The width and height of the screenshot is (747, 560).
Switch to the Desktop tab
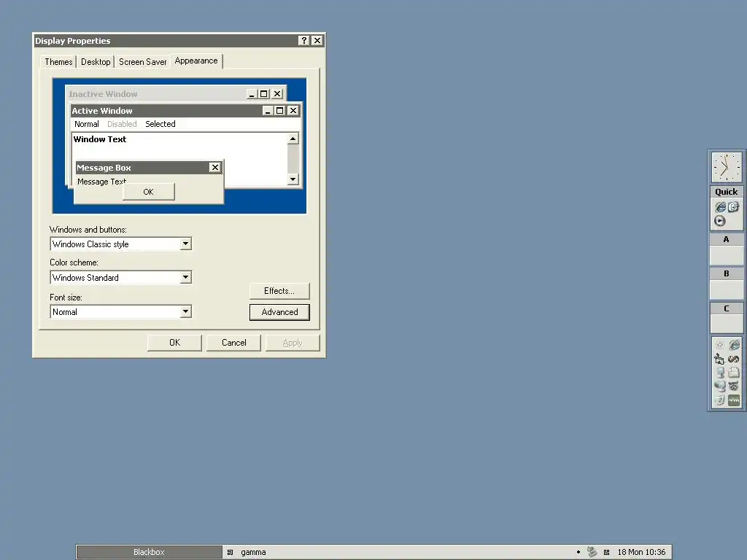96,62
